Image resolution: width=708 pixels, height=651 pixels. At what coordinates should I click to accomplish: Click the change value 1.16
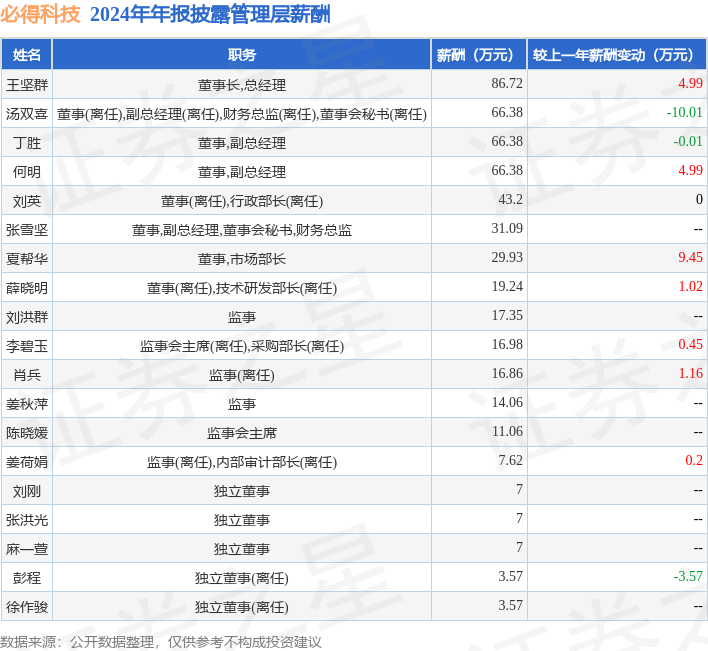click(690, 373)
